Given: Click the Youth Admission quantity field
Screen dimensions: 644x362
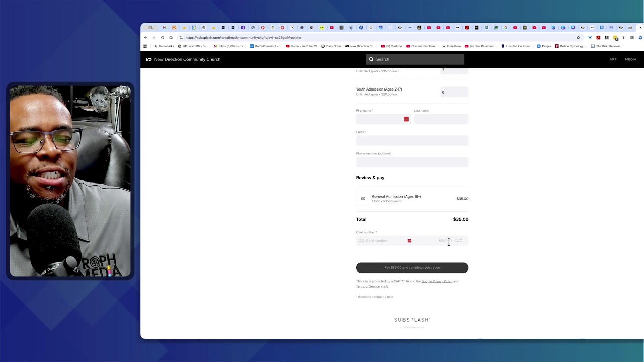Looking at the screenshot, I should [x=454, y=92].
